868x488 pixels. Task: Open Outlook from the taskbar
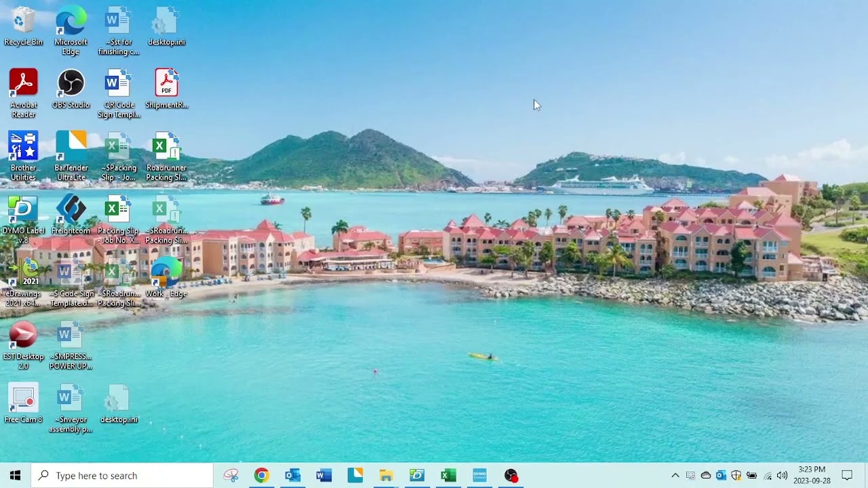click(293, 476)
